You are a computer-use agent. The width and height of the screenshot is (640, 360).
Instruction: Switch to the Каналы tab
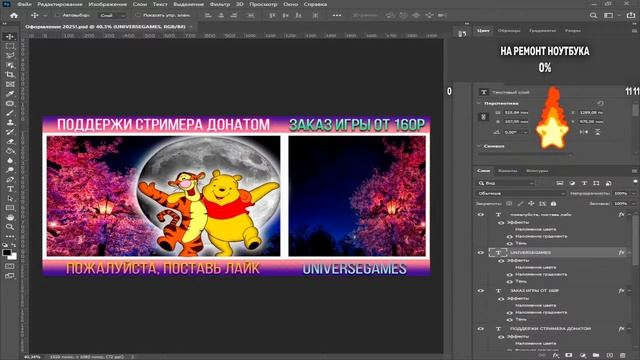507,171
